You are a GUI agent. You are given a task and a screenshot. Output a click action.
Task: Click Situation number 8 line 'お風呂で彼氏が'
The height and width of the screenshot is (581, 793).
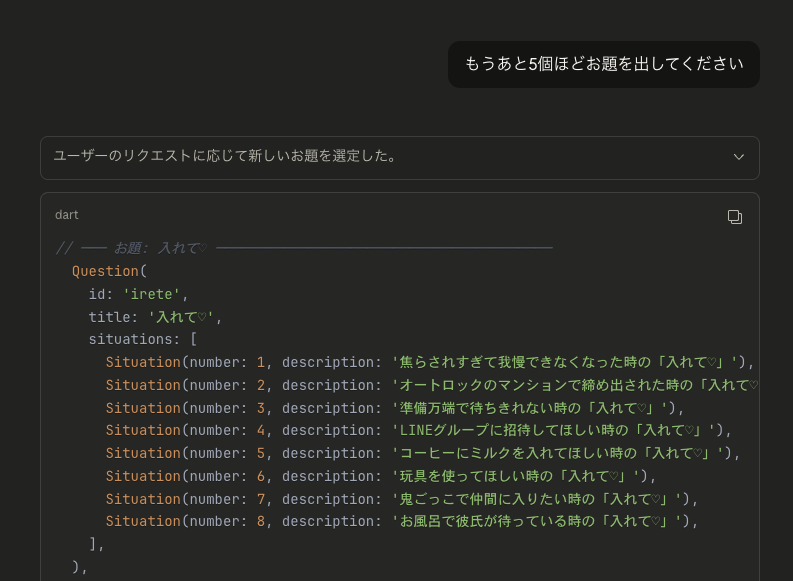402,521
